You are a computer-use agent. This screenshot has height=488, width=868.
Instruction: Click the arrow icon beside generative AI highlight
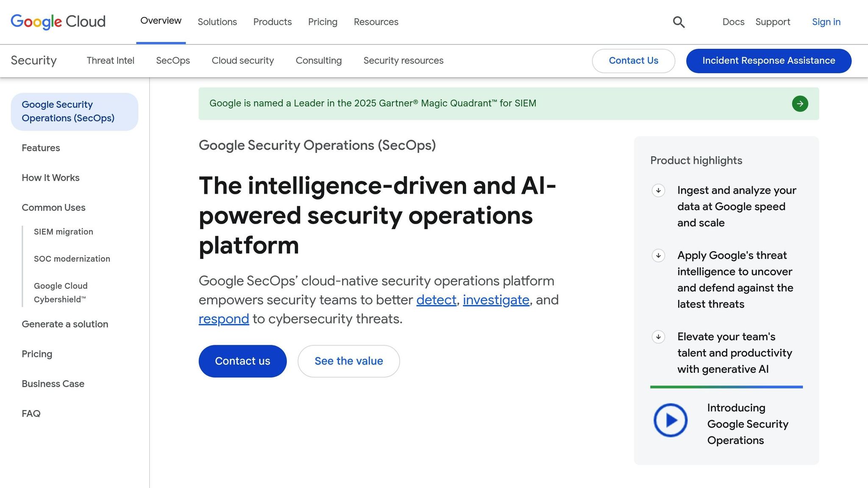coord(658,337)
